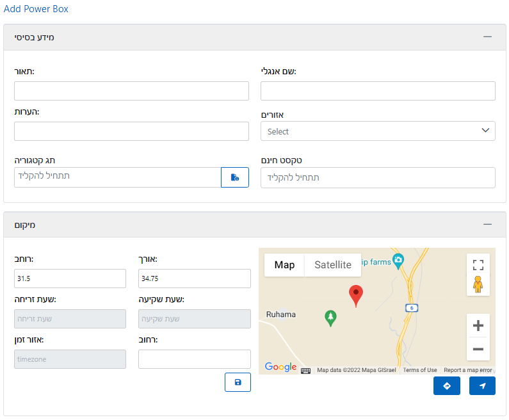Switch to the Satellite view tab
509x420 pixels.
[x=332, y=265]
